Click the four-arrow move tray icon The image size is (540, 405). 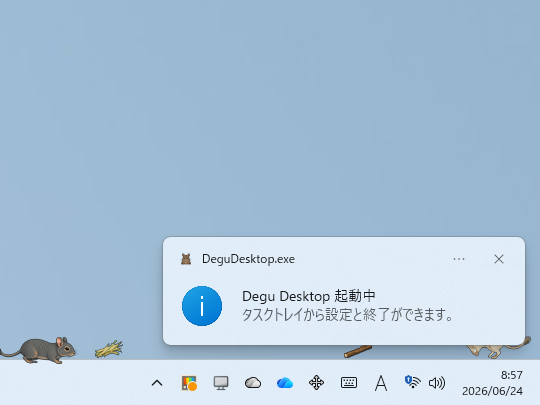pyautogui.click(x=316, y=383)
